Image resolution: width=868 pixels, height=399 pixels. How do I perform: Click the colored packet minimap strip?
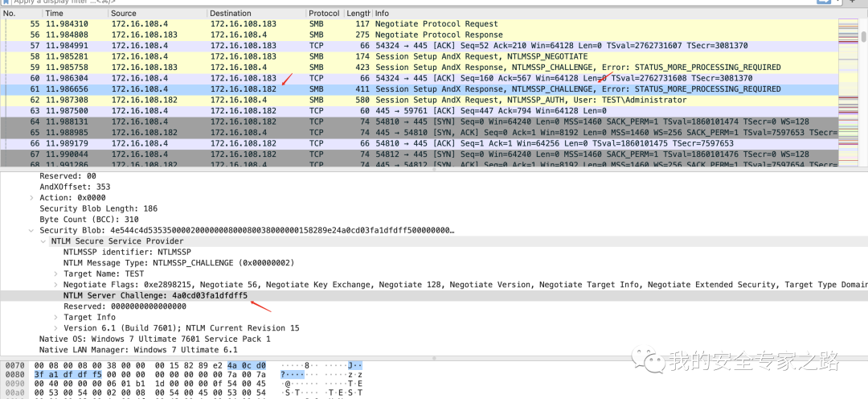pos(848,93)
